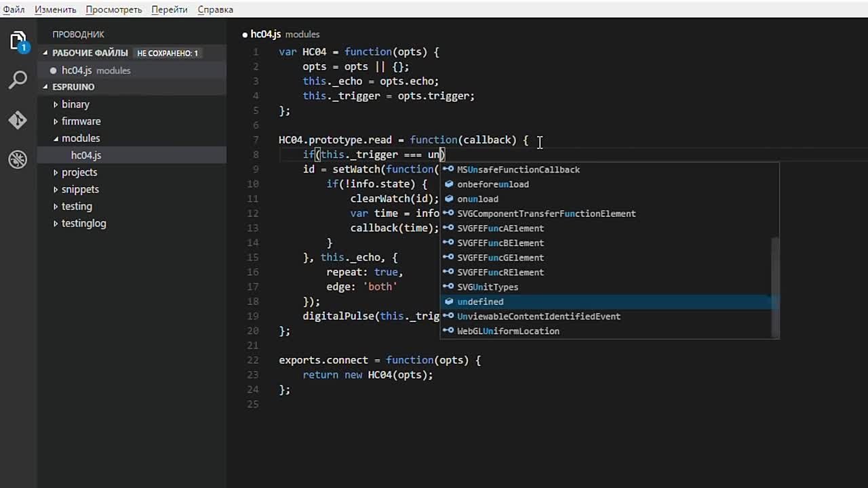
Task: Click icon beside onunload suggestion
Action: point(448,199)
